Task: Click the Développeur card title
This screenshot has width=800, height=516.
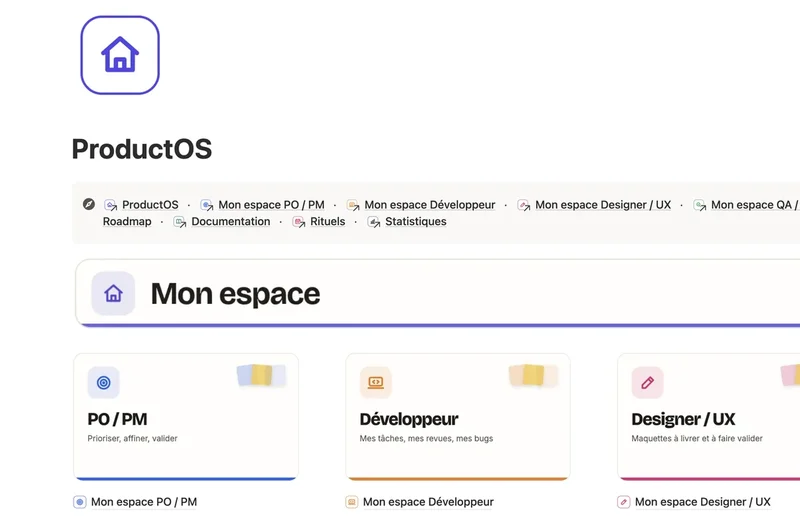Action: [409, 419]
